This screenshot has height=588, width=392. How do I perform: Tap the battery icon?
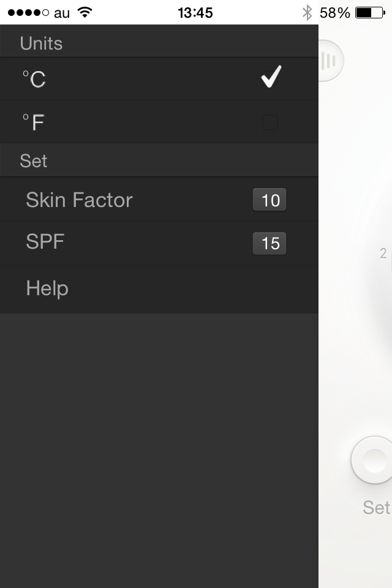[370, 12]
